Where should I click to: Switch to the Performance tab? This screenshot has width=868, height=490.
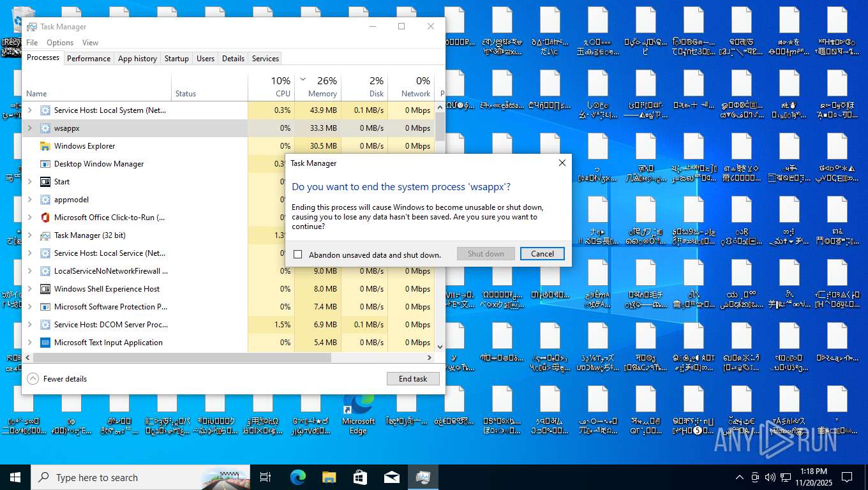[89, 59]
